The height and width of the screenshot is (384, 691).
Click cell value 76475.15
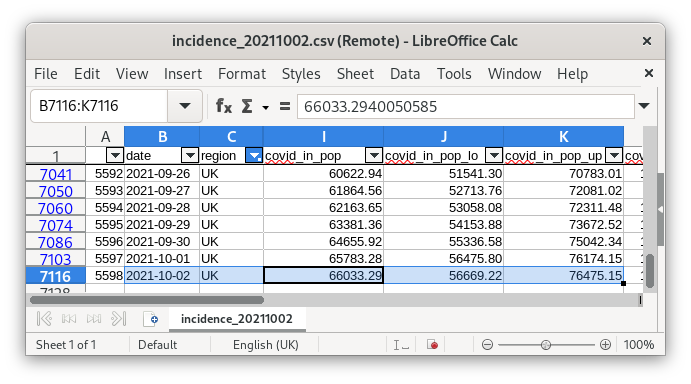[x=563, y=276]
